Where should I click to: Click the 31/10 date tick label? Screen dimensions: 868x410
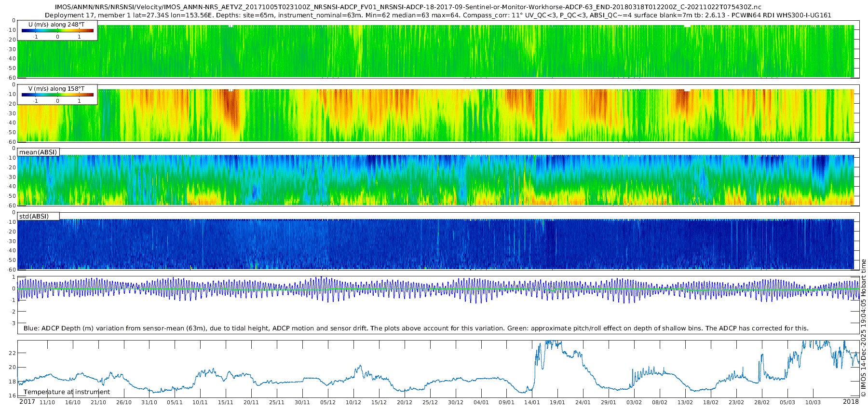pyautogui.click(x=149, y=402)
